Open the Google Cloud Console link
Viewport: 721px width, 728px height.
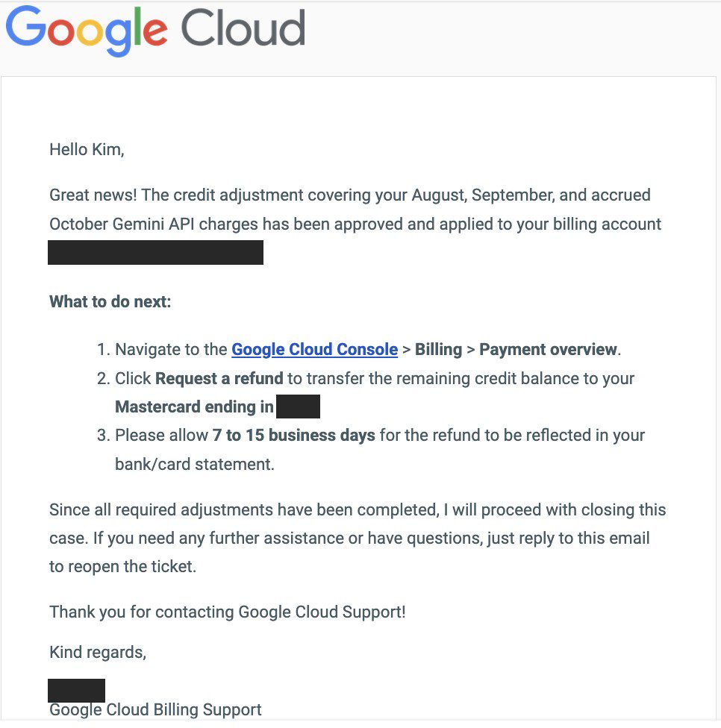[314, 350]
